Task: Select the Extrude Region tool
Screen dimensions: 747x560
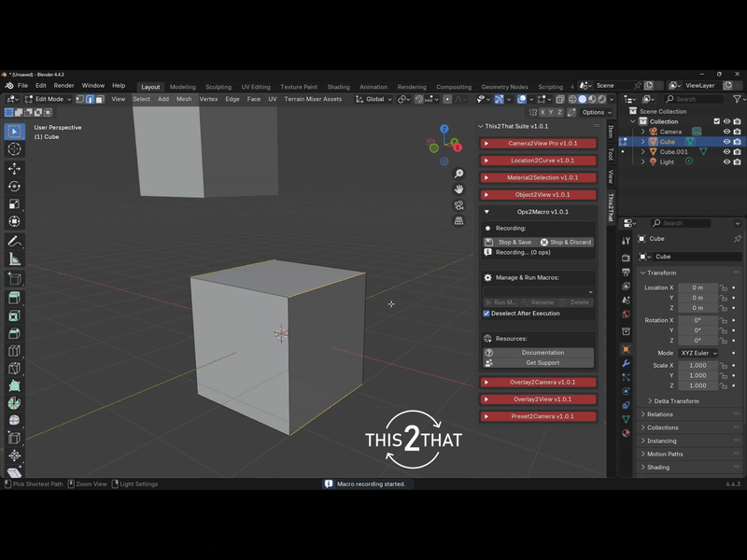Action: coord(14,298)
